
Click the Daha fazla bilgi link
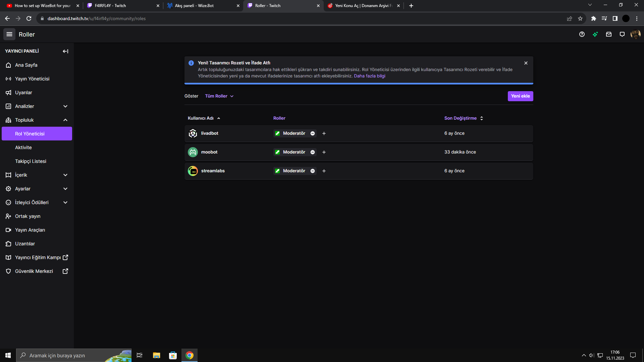(370, 76)
